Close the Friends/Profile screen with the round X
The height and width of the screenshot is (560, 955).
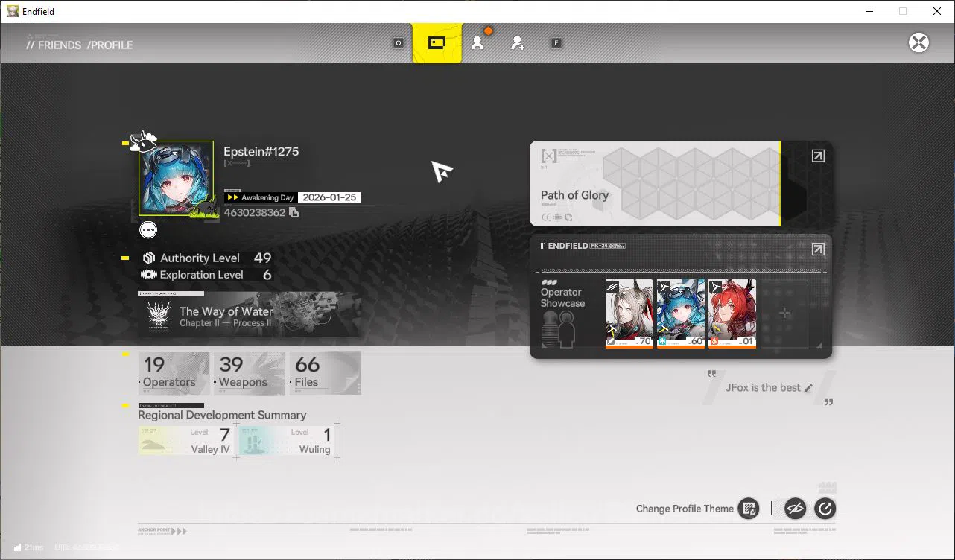point(918,42)
